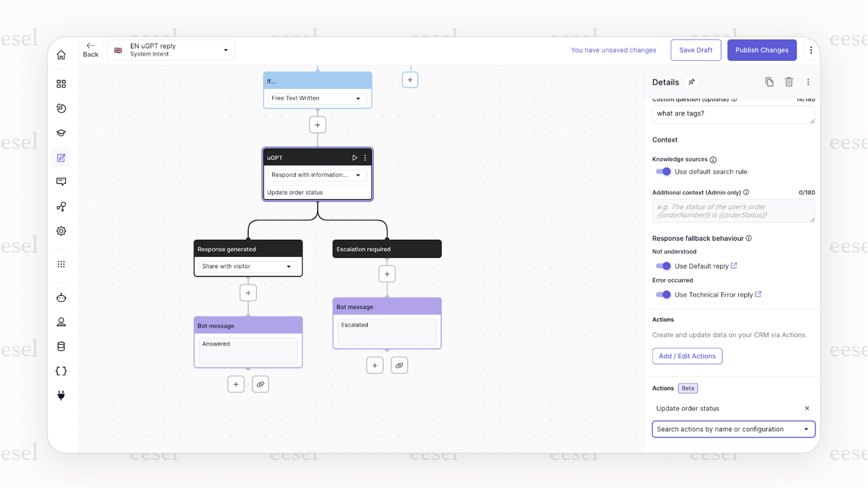The width and height of the screenshot is (868, 488).
Task: Open the Home dashboard in the sidebar
Action: (61, 54)
